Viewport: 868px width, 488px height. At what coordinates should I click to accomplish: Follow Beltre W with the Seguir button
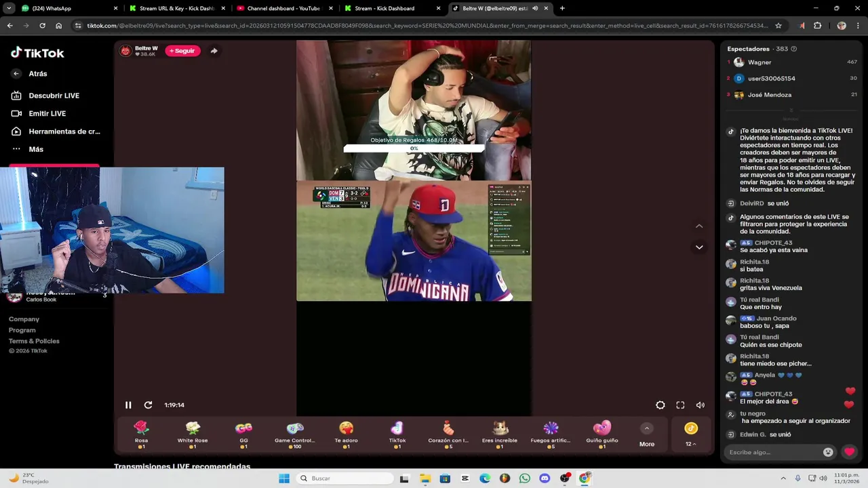point(182,51)
